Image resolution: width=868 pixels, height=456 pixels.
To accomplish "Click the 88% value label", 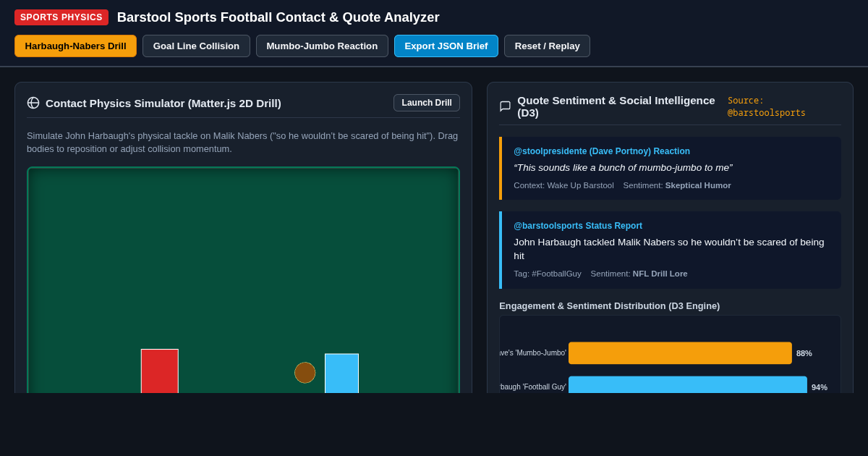I will coord(804,353).
